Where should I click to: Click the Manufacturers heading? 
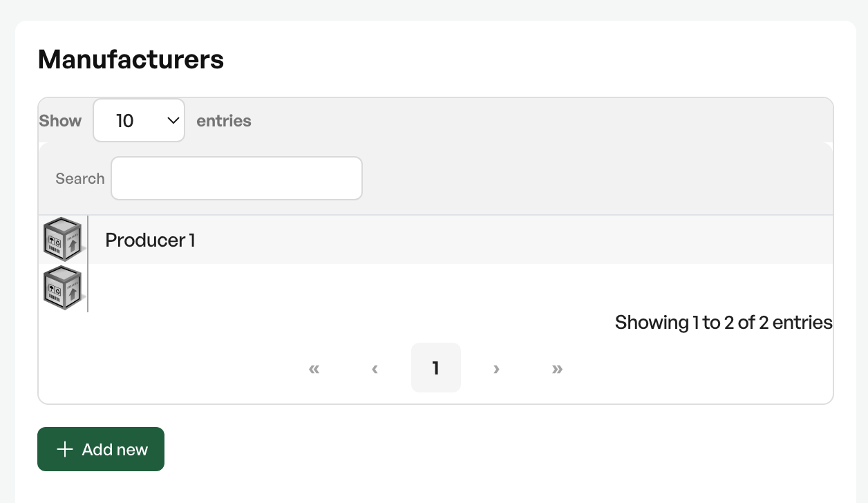131,59
